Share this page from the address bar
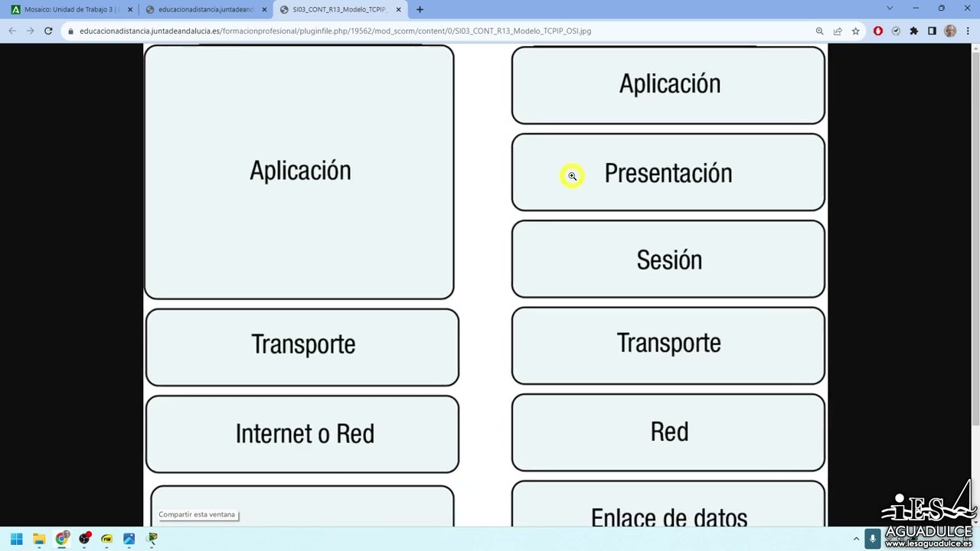 (838, 31)
